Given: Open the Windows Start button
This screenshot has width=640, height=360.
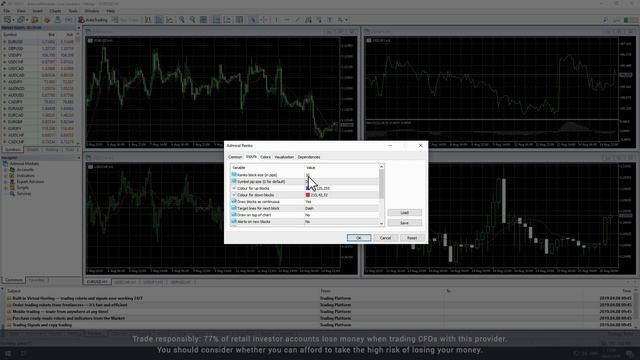Looking at the screenshot, I should click(x=8, y=353).
